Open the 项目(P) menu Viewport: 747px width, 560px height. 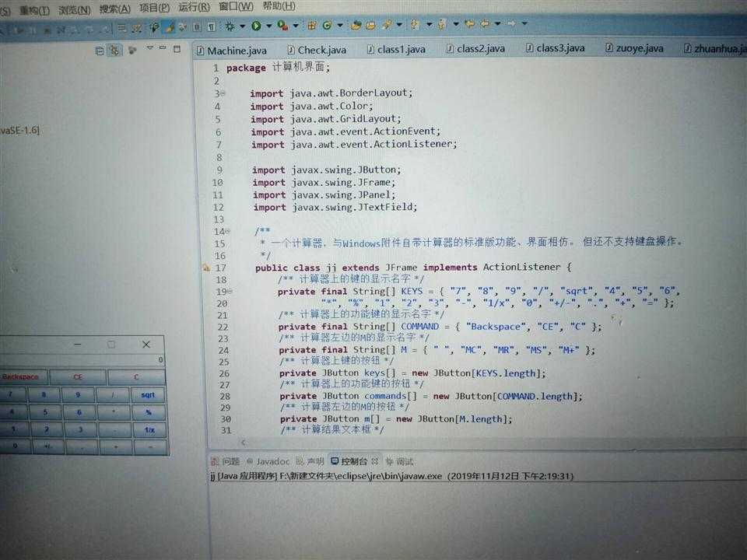[154, 8]
